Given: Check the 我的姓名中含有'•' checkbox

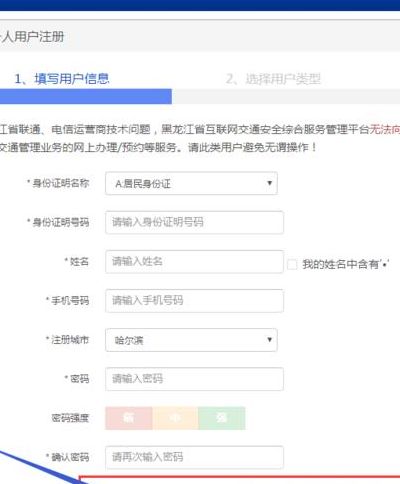Looking at the screenshot, I should tap(292, 265).
